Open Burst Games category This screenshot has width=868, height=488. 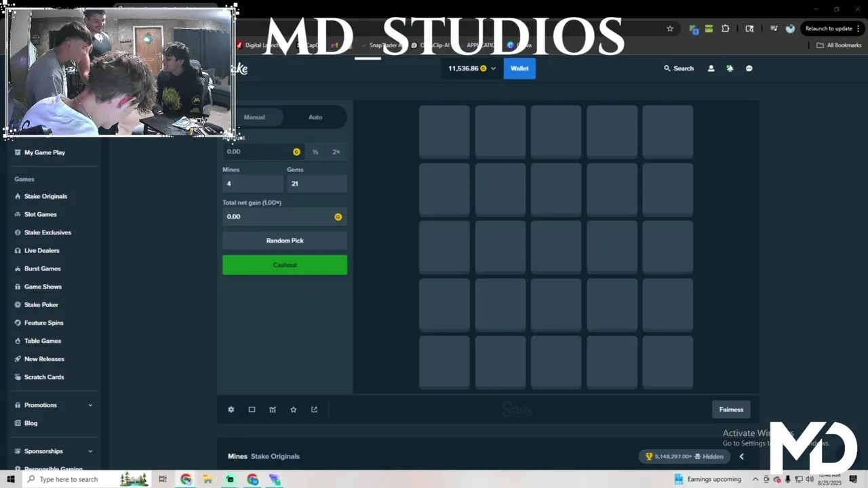[x=43, y=269]
